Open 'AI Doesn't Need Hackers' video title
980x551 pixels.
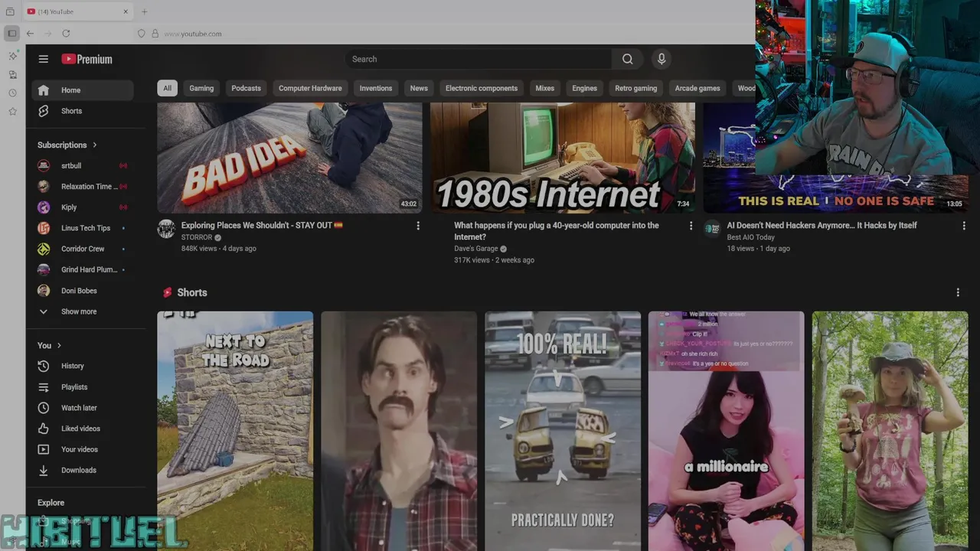click(822, 225)
